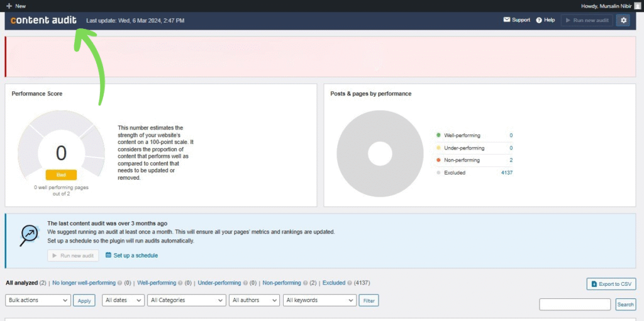The height and width of the screenshot is (321, 644).
Task: Click the Performance Score heading
Action: [37, 94]
